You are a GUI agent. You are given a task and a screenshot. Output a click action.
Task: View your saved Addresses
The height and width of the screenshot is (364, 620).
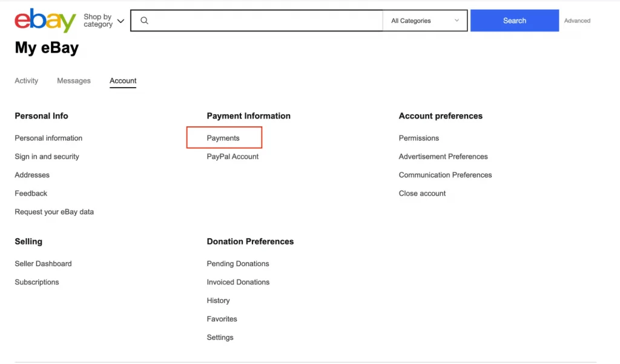tap(31, 175)
